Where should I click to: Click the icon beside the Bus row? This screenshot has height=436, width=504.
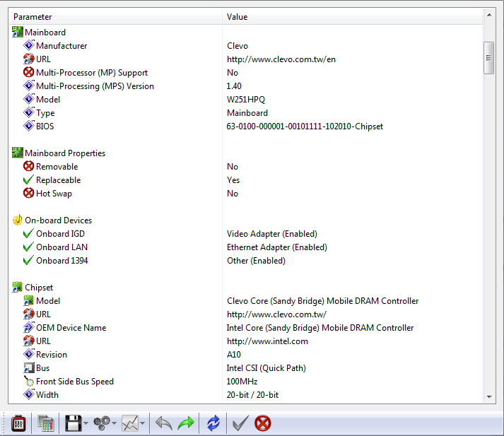point(28,367)
